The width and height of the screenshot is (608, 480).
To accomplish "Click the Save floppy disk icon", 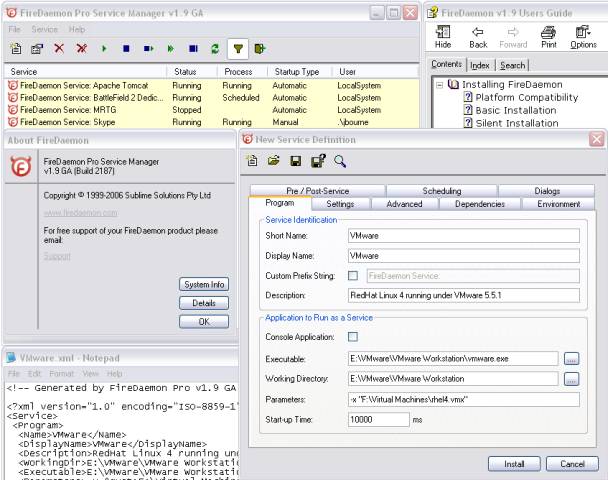I will (x=295, y=161).
